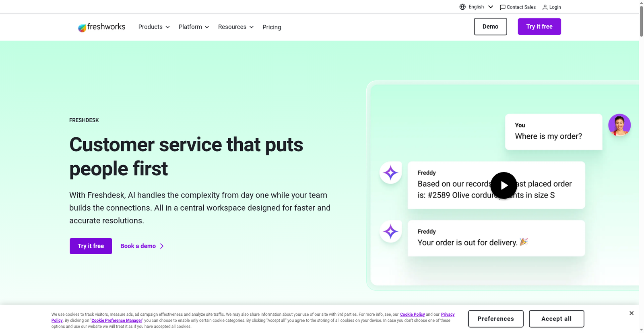Image resolution: width=644 pixels, height=333 pixels.
Task: Click the customer avatar photo
Action: tap(619, 125)
